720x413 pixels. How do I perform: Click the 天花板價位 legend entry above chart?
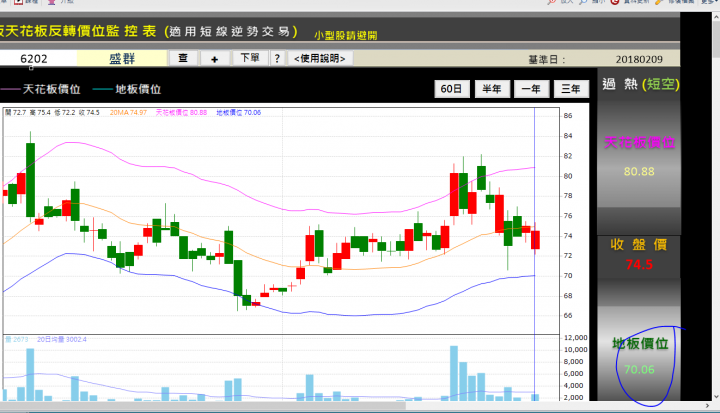click(41, 89)
